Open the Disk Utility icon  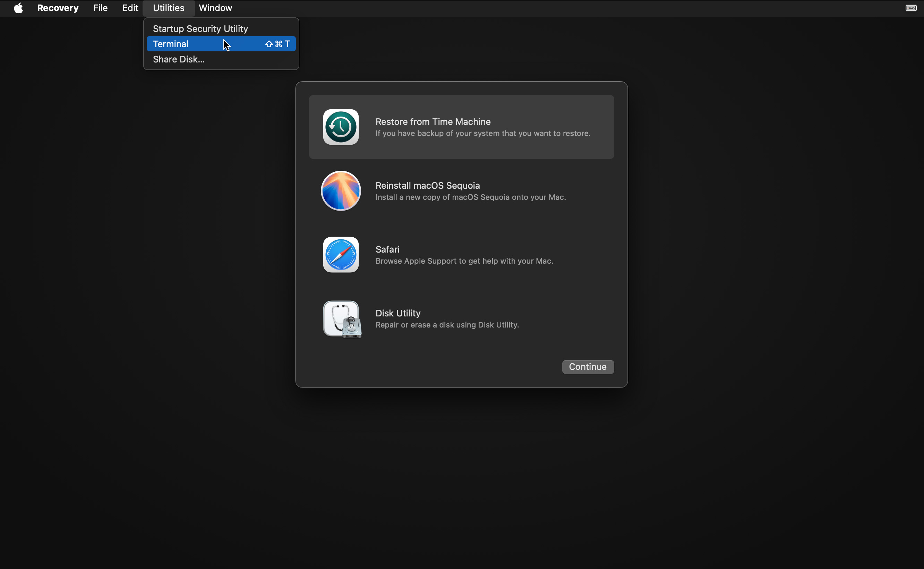pyautogui.click(x=341, y=318)
